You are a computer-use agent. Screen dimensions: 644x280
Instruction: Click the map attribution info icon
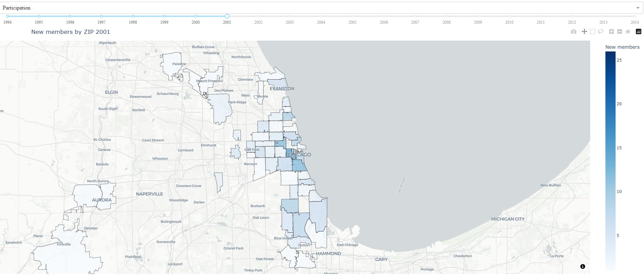pos(582,266)
